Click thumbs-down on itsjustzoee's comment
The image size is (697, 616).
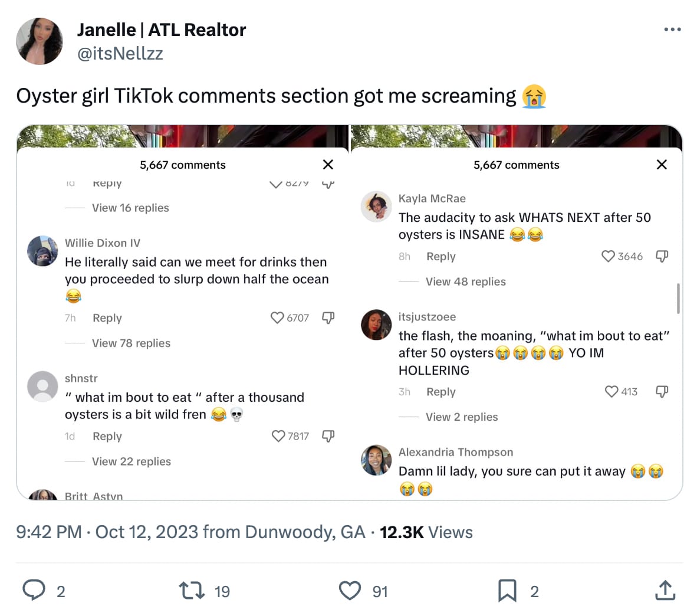coord(662,391)
